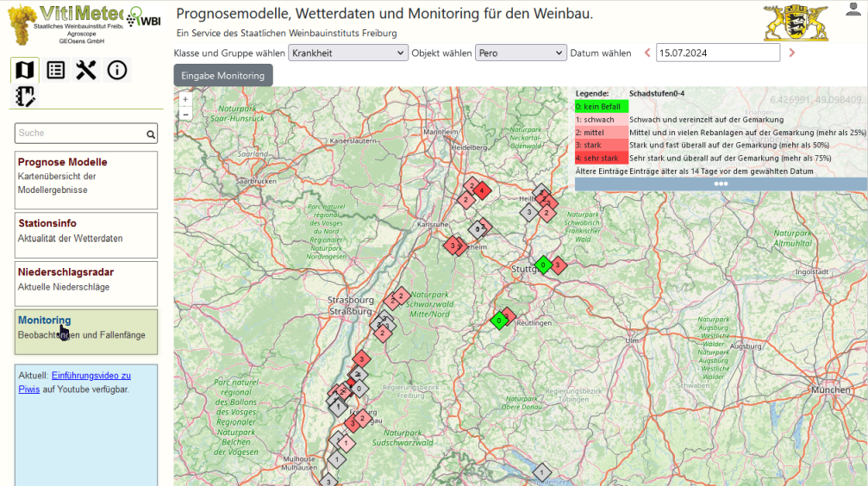Click the 'Objekt wählen' label
868x486 pixels.
[441, 53]
